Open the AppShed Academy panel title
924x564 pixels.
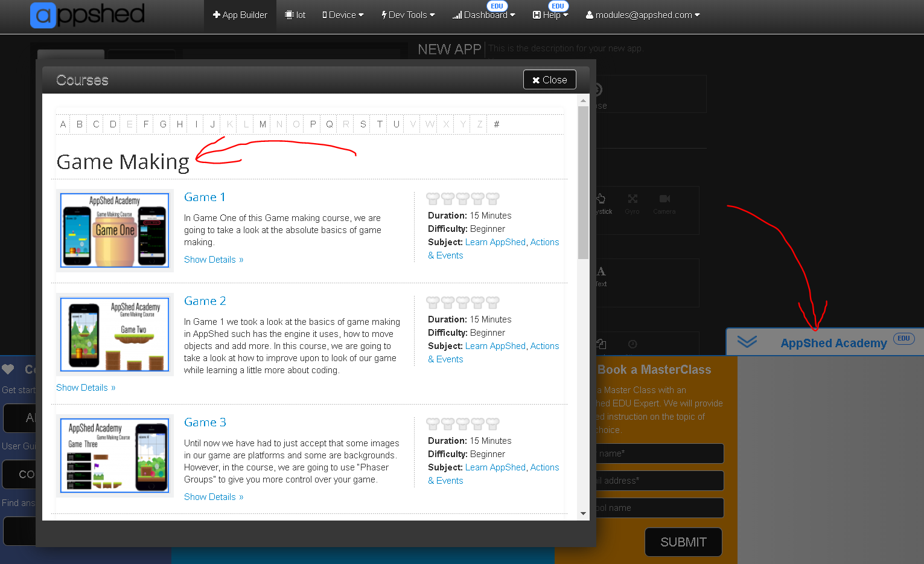(833, 343)
